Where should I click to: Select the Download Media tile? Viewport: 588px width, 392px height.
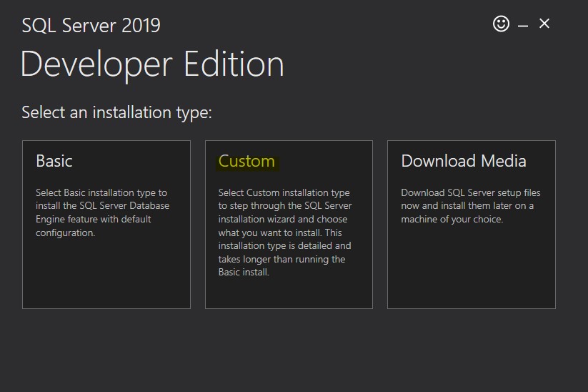[472, 225]
